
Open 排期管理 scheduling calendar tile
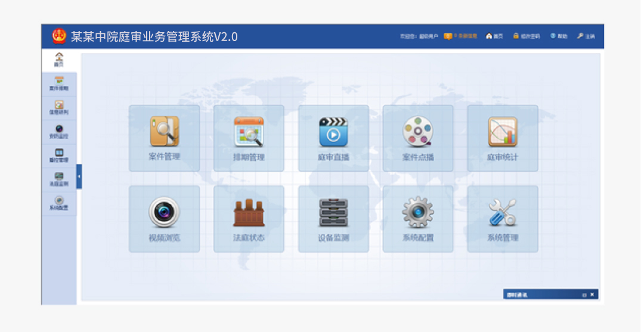(x=249, y=138)
